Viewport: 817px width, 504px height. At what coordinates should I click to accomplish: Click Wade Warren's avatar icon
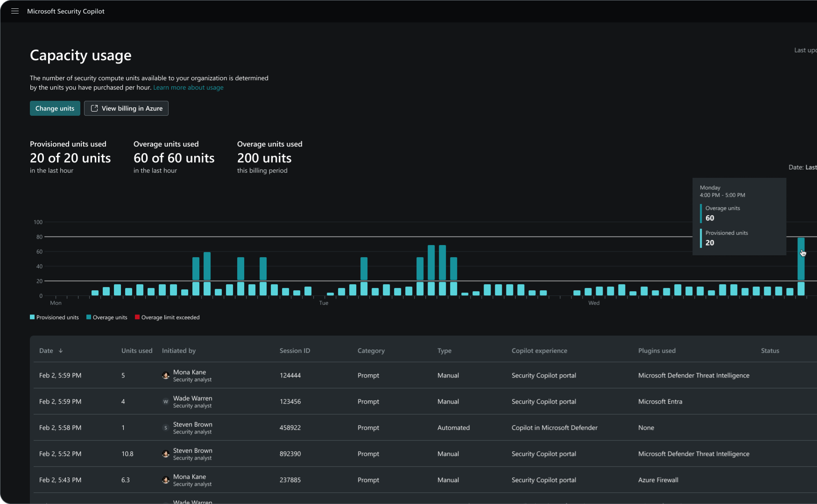166,402
